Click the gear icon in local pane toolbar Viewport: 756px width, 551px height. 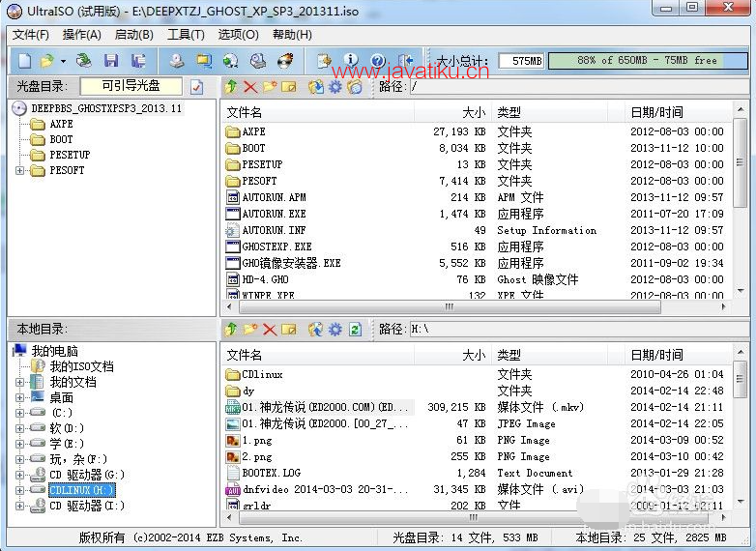pyautogui.click(x=335, y=330)
